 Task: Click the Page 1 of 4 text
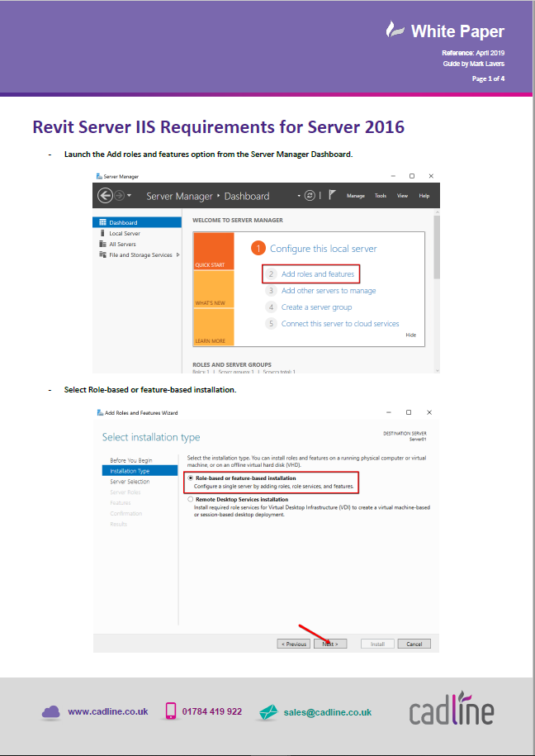click(x=488, y=78)
